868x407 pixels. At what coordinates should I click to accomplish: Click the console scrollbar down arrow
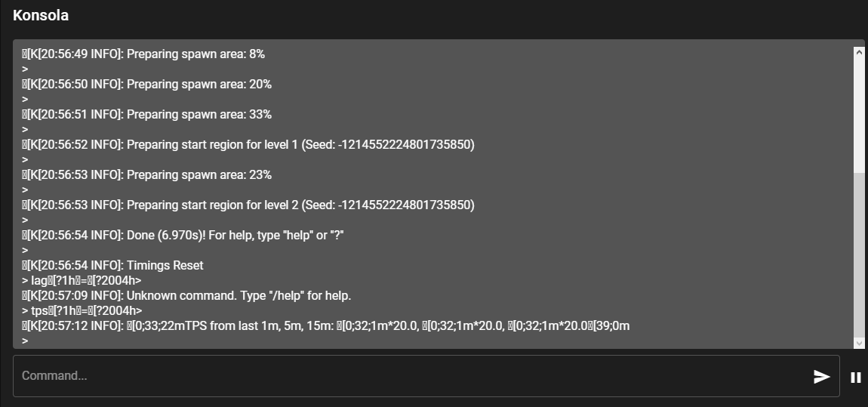(859, 343)
